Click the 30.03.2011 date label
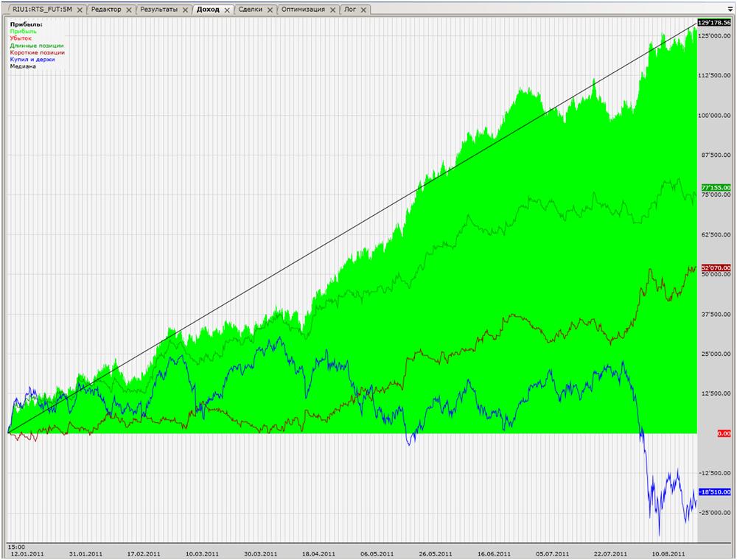Viewport: 737px width, 560px height. coord(260,554)
